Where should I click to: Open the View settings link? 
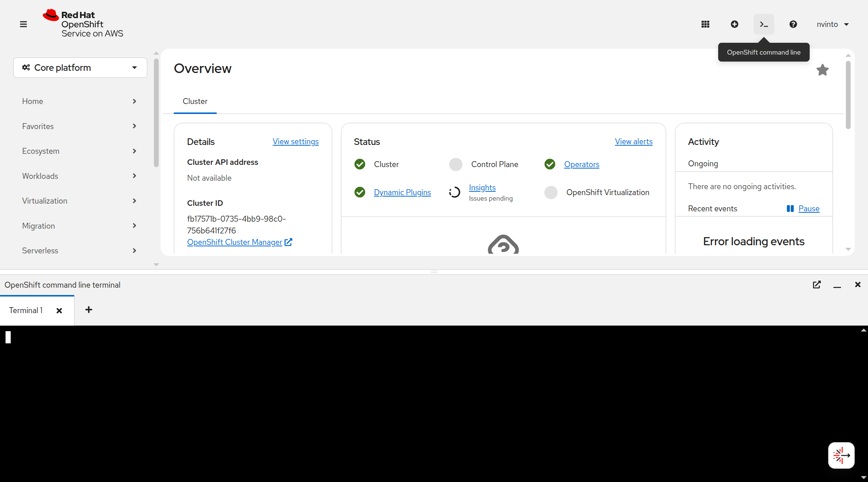[296, 142]
